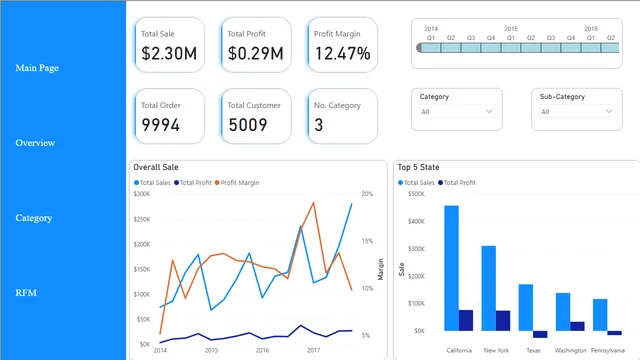The image size is (640, 360).
Task: Toggle Total Sales legend in Overall Sale chart
Action: point(152,183)
